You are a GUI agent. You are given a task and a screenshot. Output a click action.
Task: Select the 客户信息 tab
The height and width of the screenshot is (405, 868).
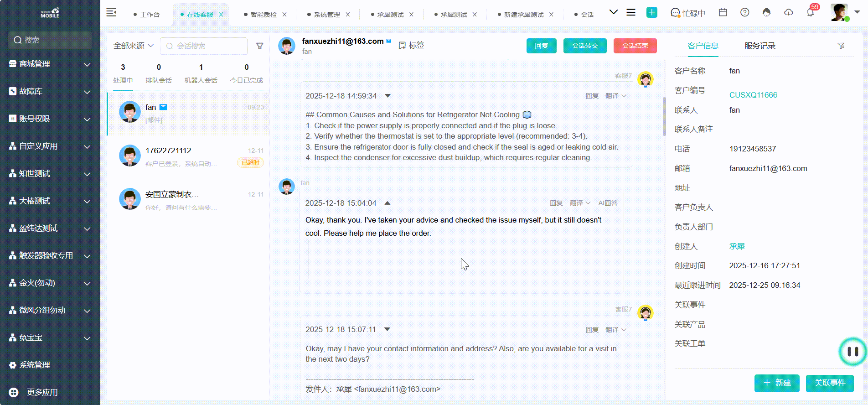pos(703,46)
